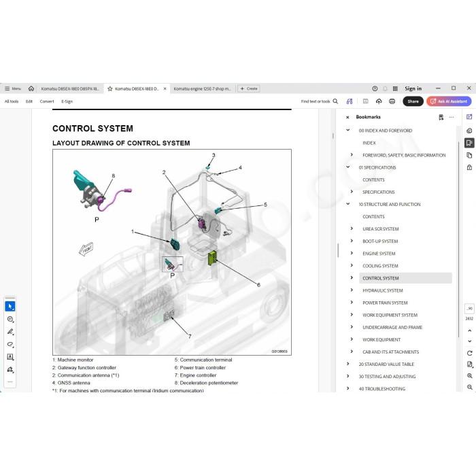
Task: Toggle the Bookmarks side panel icon
Action: point(469,143)
